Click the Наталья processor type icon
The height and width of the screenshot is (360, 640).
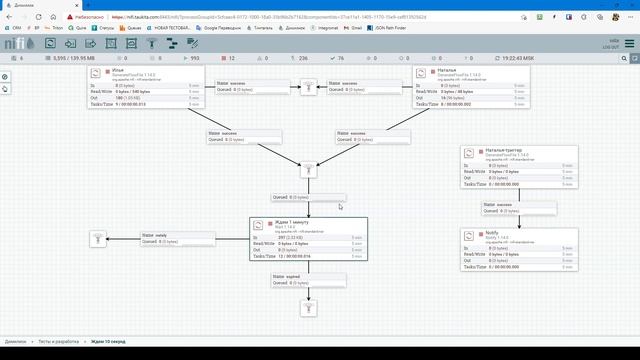(421, 73)
